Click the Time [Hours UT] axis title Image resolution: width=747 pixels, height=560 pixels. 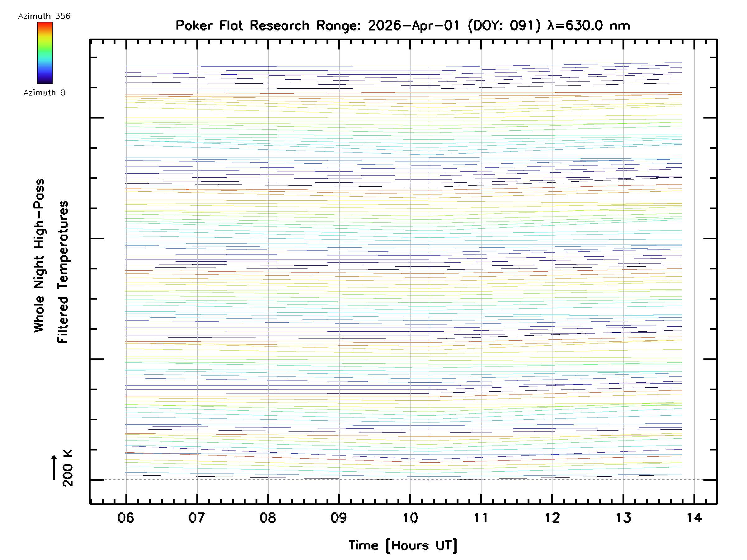pyautogui.click(x=402, y=545)
